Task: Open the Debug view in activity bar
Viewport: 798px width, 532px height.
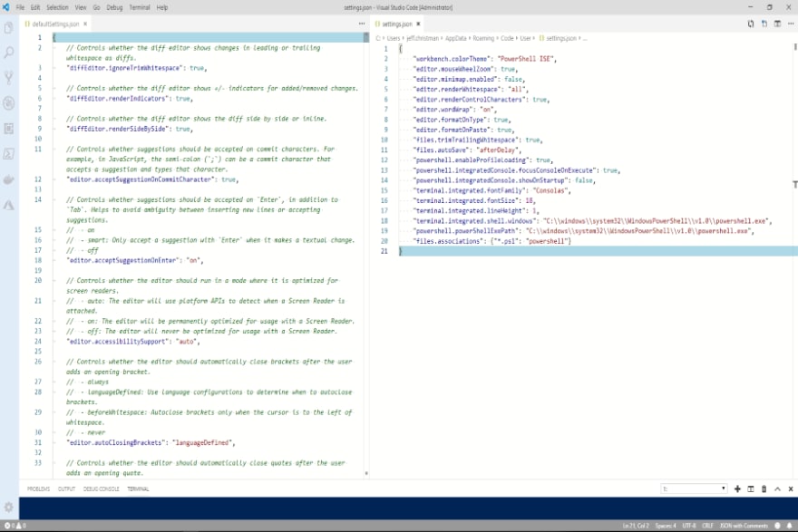Action: tap(9, 103)
